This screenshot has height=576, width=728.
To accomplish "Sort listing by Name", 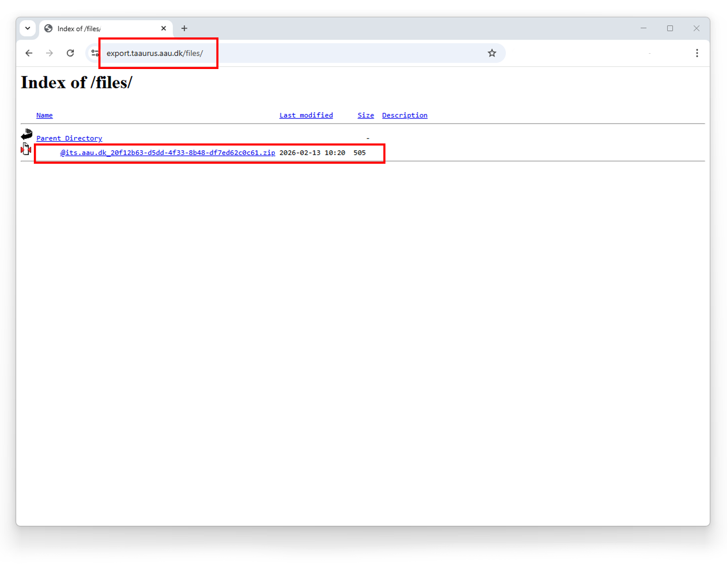I will (44, 115).
